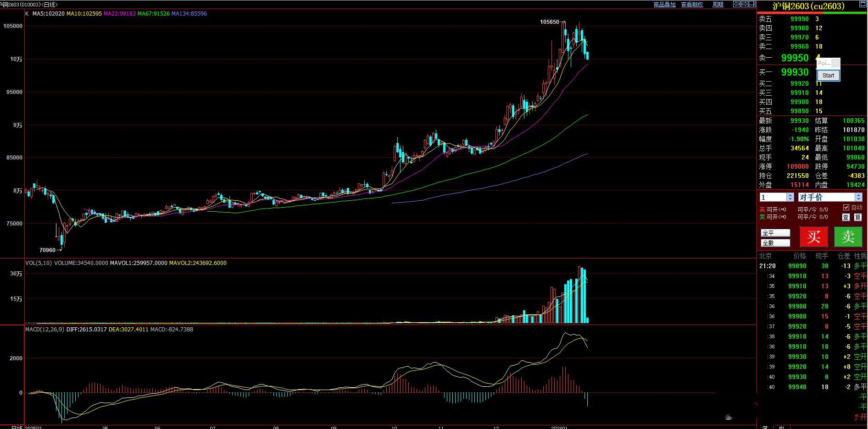The image size is (868, 429).
Task: Select the 卖三 price 99970
Action: 800,37
